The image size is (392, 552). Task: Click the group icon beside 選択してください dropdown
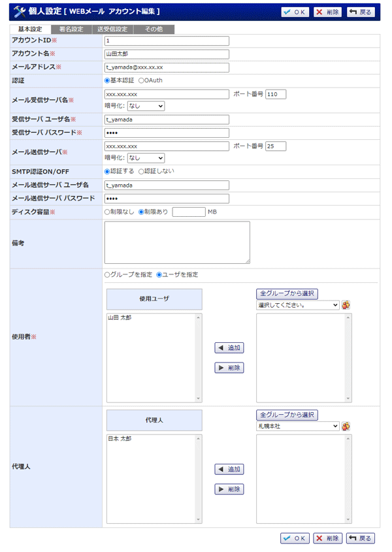click(346, 305)
